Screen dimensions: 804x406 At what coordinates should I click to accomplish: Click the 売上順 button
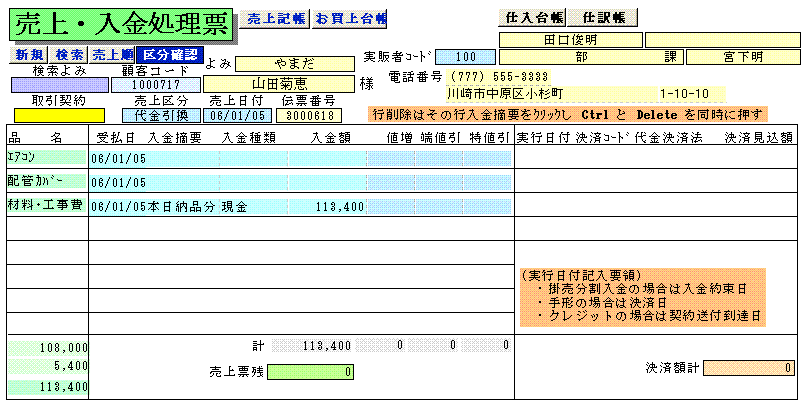click(x=112, y=55)
